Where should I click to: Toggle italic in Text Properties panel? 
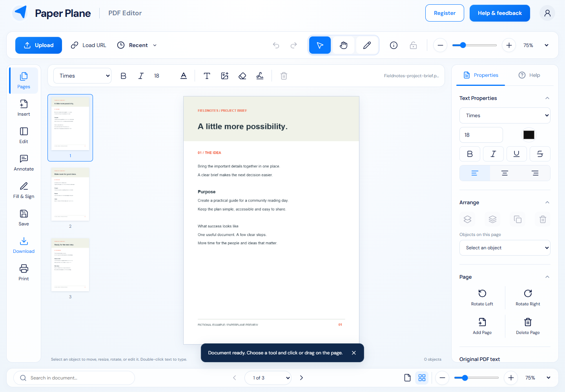(x=493, y=154)
